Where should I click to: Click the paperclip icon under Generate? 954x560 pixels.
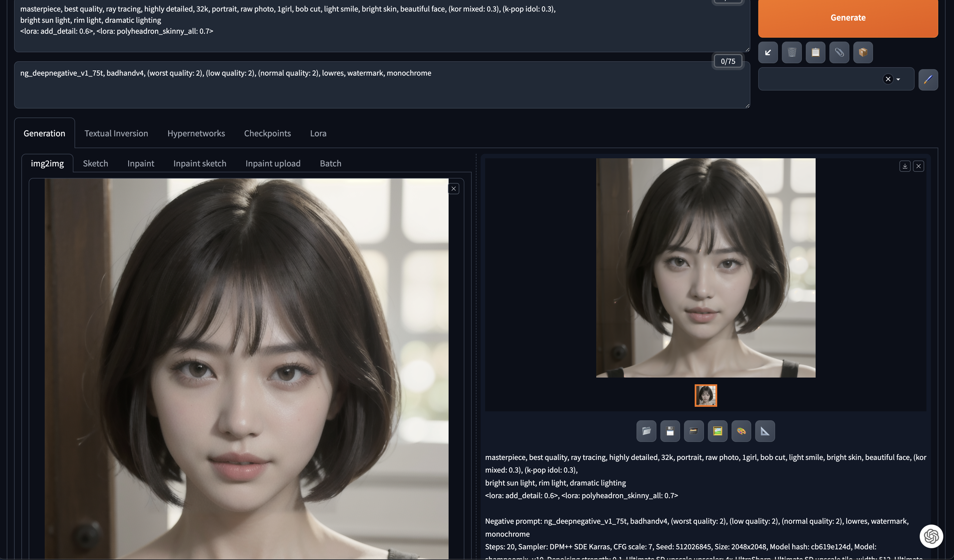839,52
